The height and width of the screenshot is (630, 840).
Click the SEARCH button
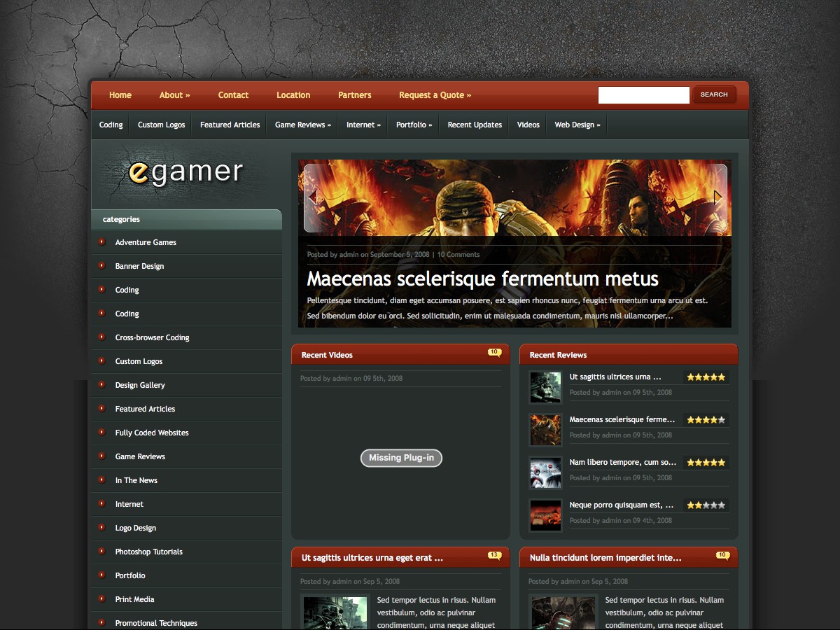pos(714,94)
